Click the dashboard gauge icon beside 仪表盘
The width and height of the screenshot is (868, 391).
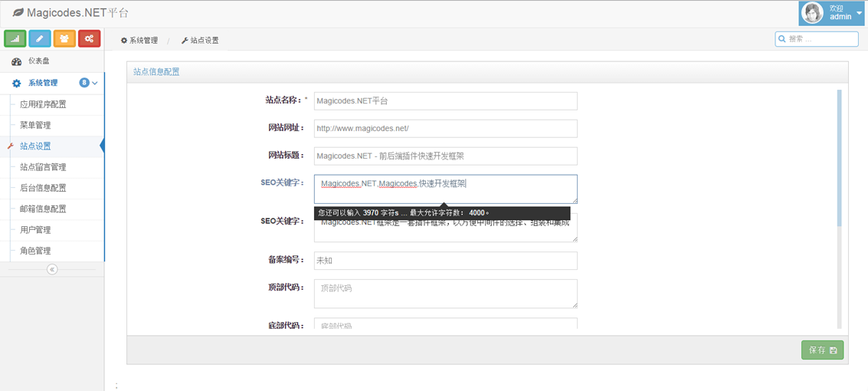tap(16, 61)
